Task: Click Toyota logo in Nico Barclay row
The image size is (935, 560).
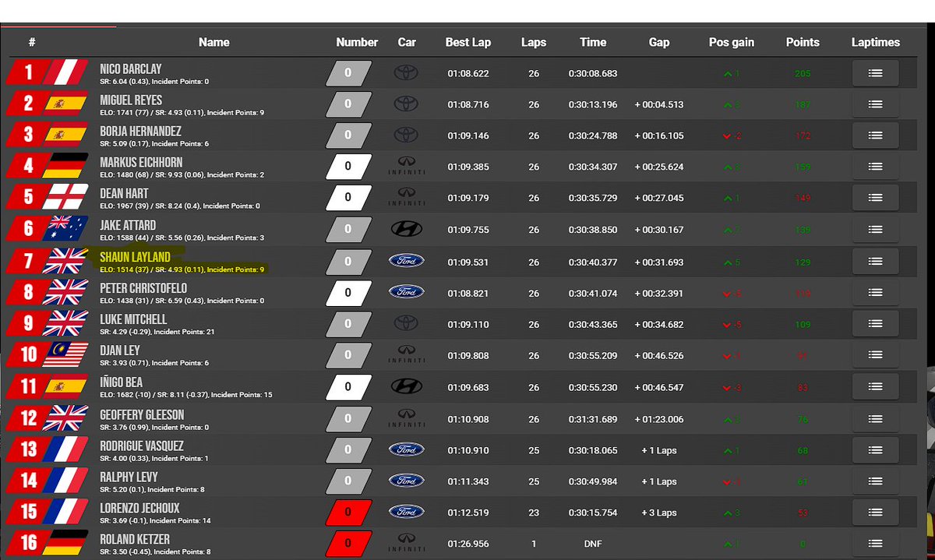Action: click(406, 73)
